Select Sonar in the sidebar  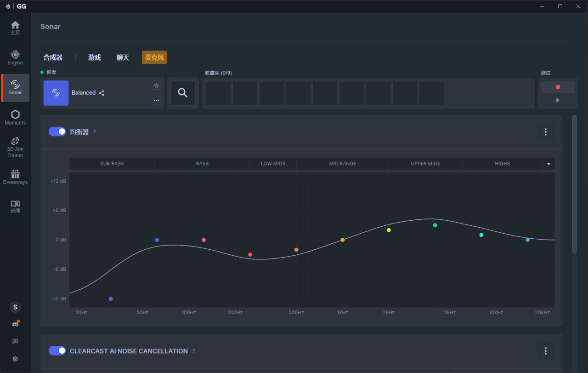click(15, 87)
